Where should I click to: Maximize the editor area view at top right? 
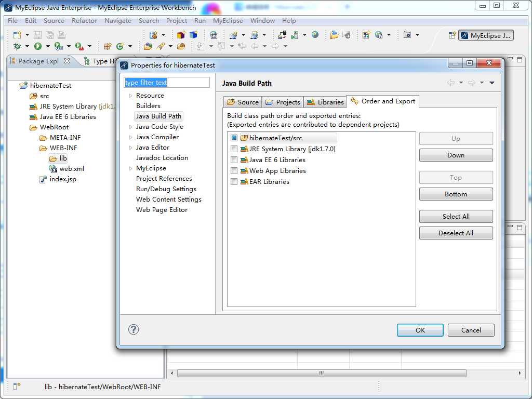[520, 59]
